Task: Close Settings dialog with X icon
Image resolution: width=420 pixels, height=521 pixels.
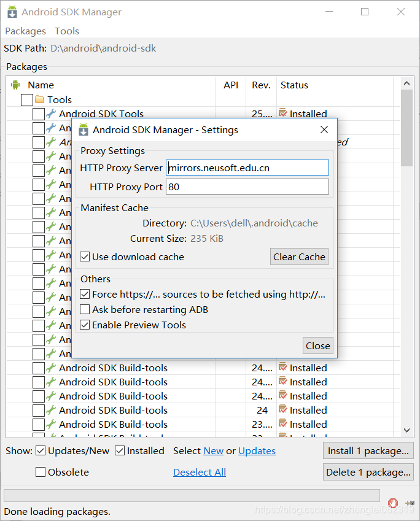Action: [324, 129]
